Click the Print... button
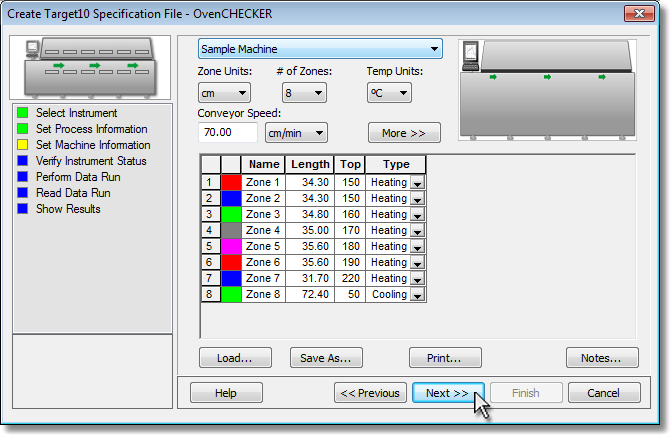 point(445,358)
